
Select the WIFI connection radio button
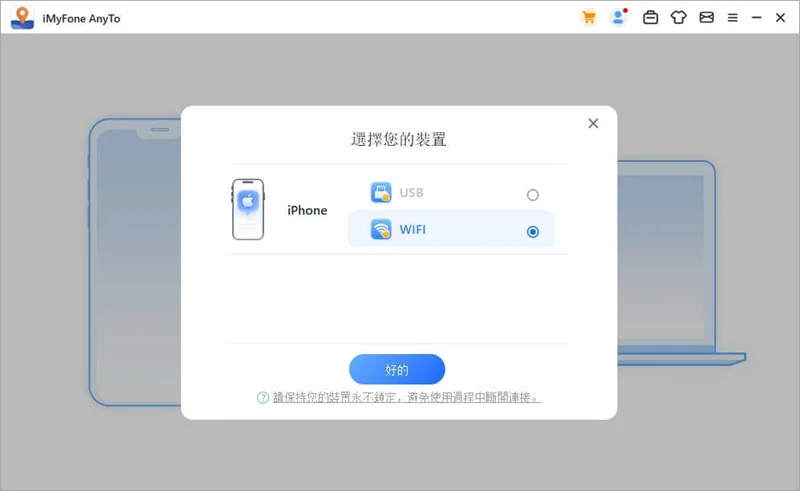pyautogui.click(x=533, y=232)
